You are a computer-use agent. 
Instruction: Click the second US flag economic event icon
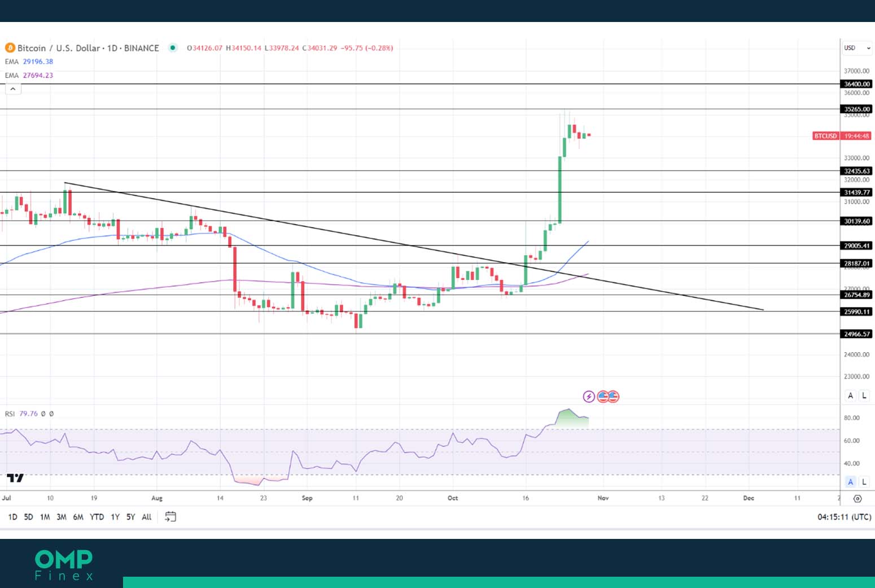click(613, 397)
